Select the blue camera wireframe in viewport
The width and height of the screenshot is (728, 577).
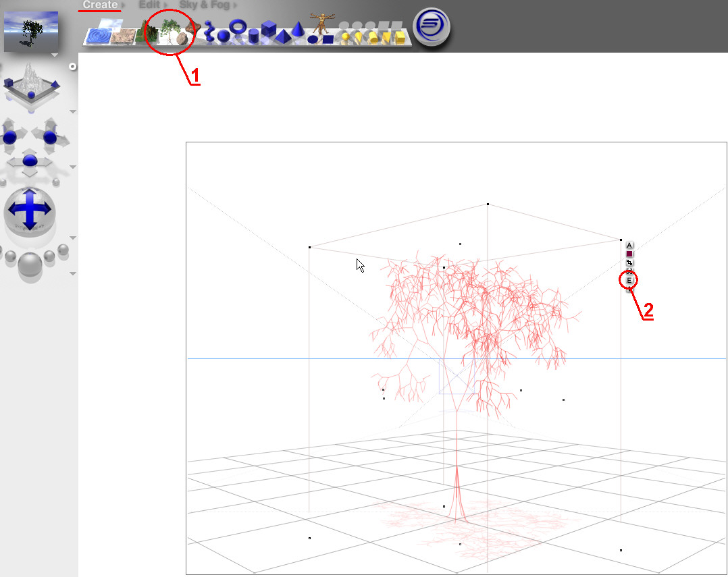point(456,377)
